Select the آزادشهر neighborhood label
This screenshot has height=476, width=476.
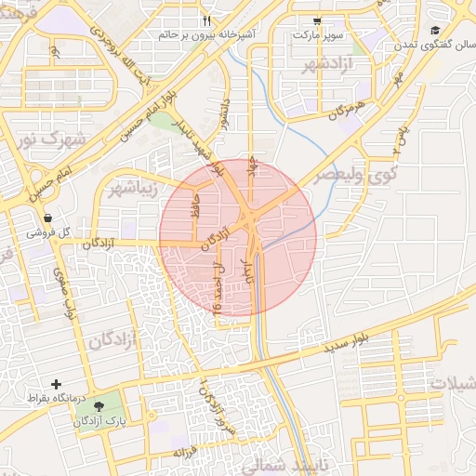click(328, 64)
